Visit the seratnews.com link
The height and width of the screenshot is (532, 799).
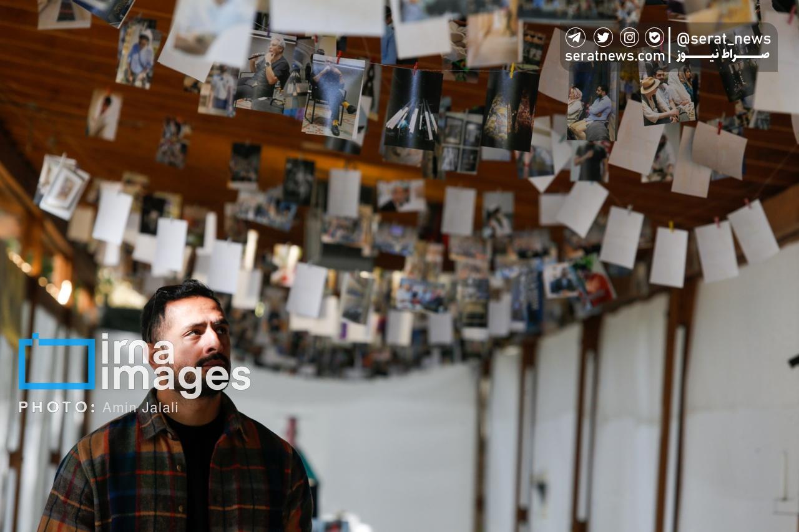tap(615, 56)
